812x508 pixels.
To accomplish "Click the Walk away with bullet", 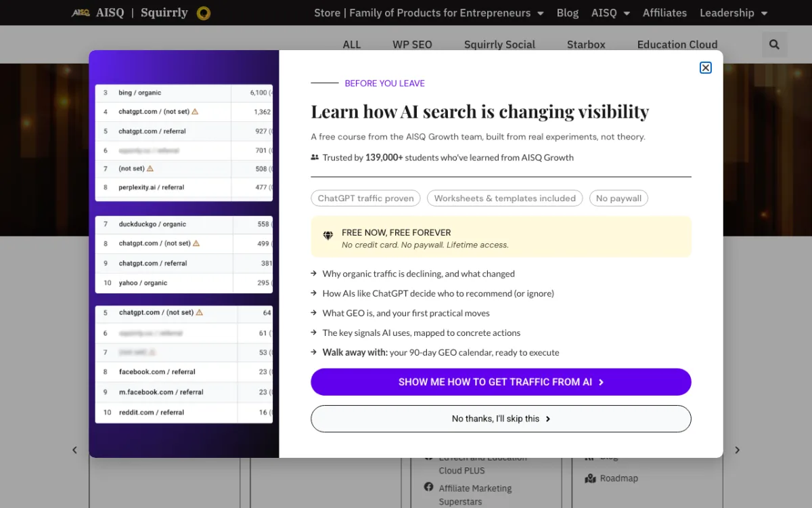I will tap(441, 352).
